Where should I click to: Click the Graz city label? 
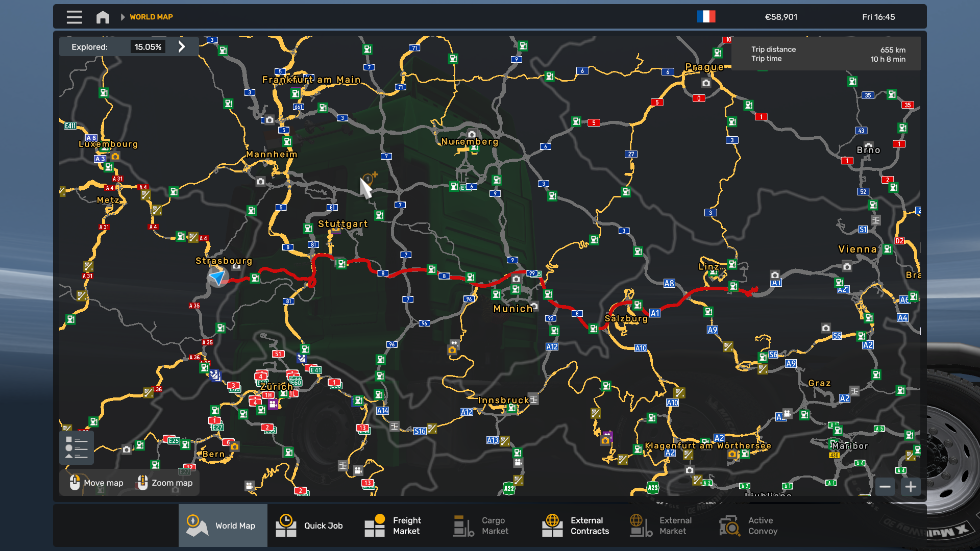coord(819,383)
